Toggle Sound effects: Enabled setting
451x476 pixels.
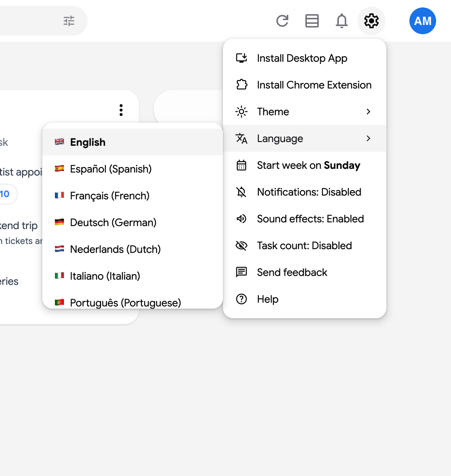[305, 219]
